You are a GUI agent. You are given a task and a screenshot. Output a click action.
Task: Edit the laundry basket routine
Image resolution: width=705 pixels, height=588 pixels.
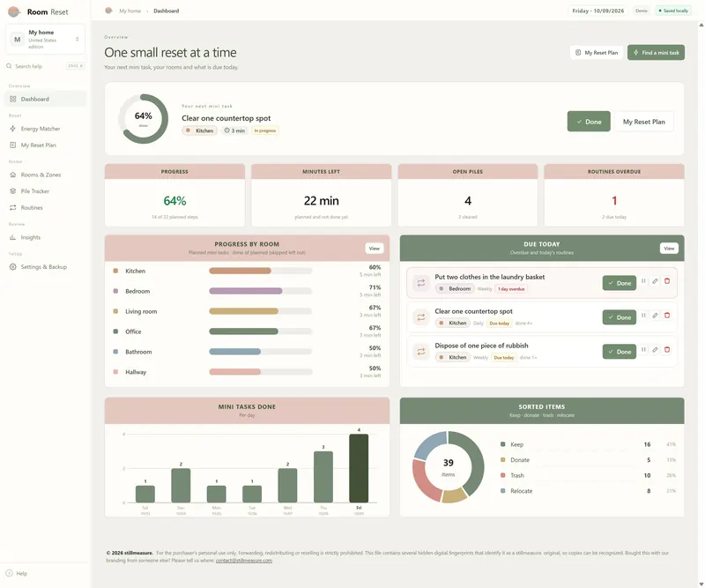[655, 281]
